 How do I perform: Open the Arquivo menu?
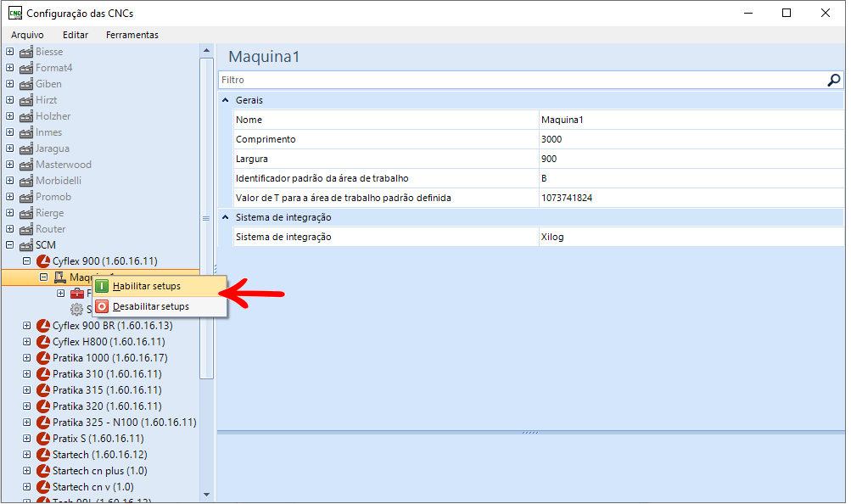coord(27,36)
